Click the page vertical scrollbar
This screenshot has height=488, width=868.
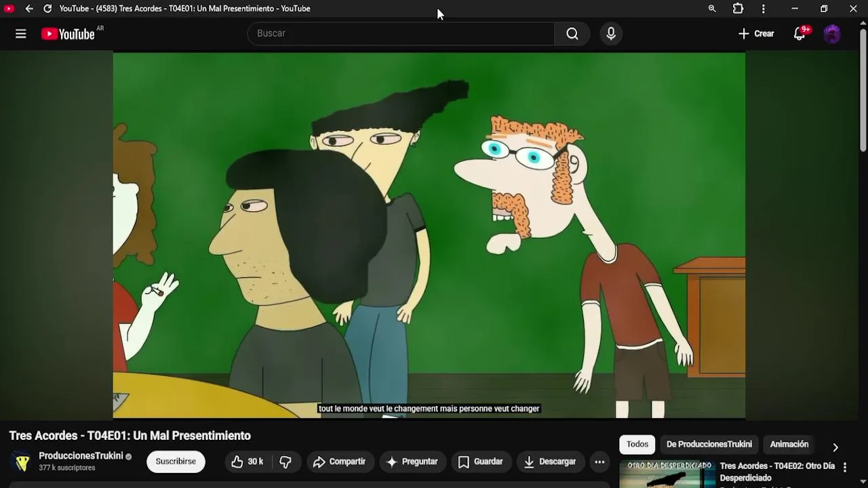click(863, 91)
